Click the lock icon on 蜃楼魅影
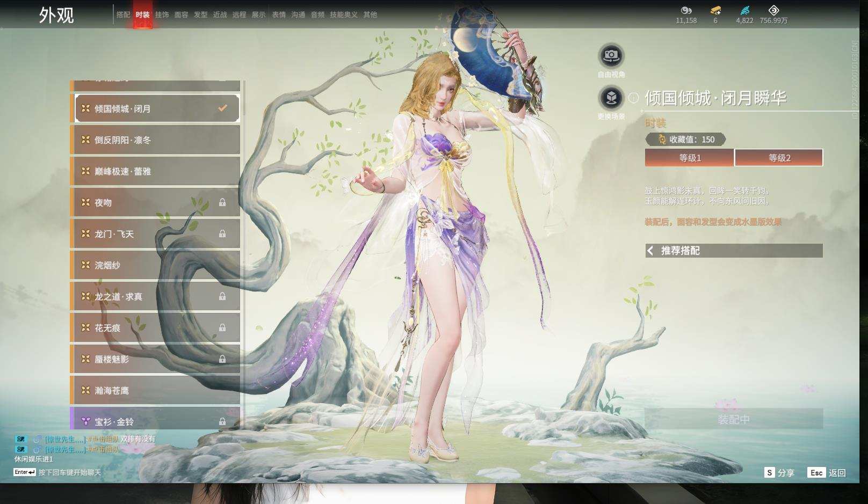The width and height of the screenshot is (868, 504). point(222,359)
